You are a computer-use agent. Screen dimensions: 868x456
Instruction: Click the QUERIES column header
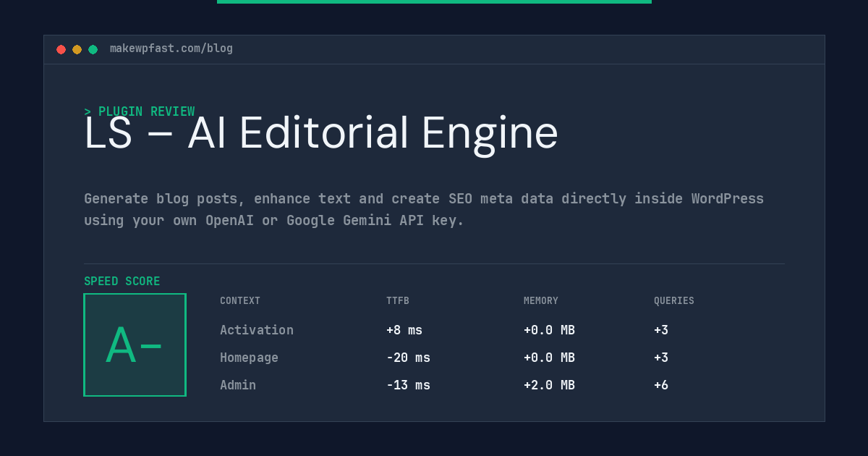point(674,301)
